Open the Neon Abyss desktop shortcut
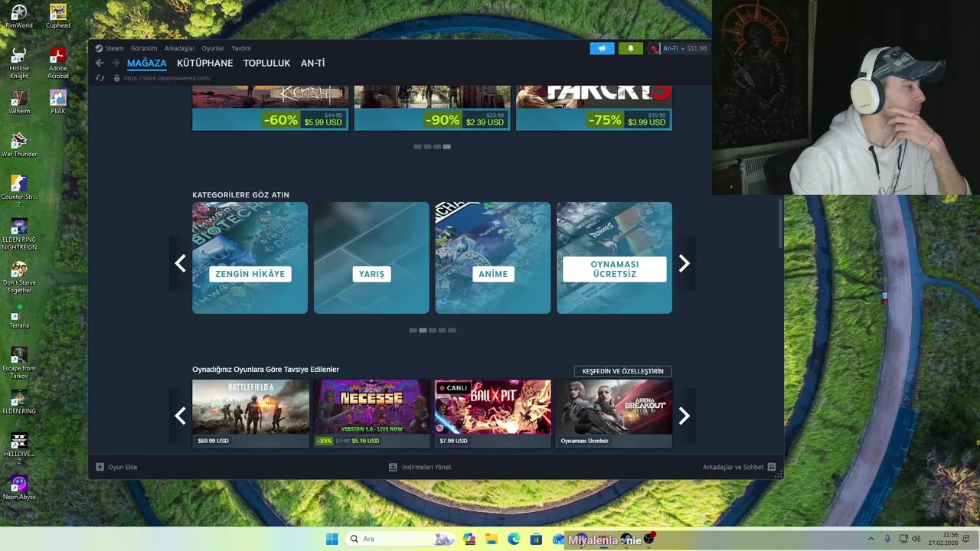Screen dimensions: 980x551 18,487
